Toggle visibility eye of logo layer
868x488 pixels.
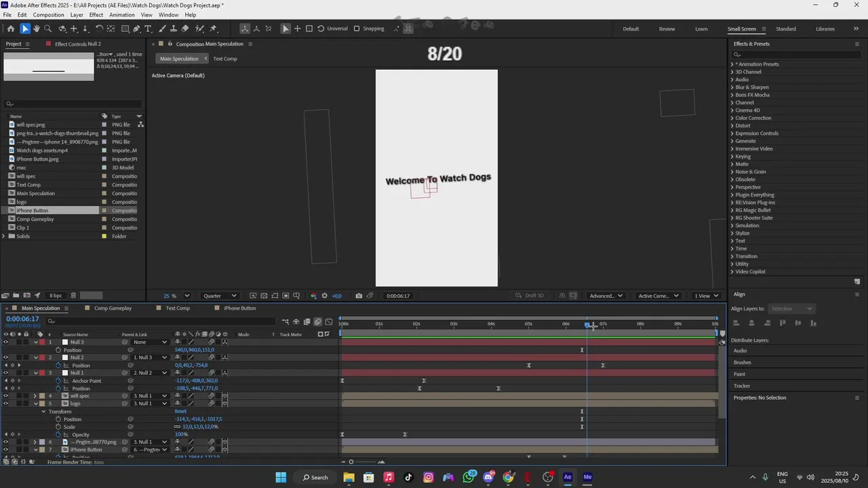click(x=5, y=404)
